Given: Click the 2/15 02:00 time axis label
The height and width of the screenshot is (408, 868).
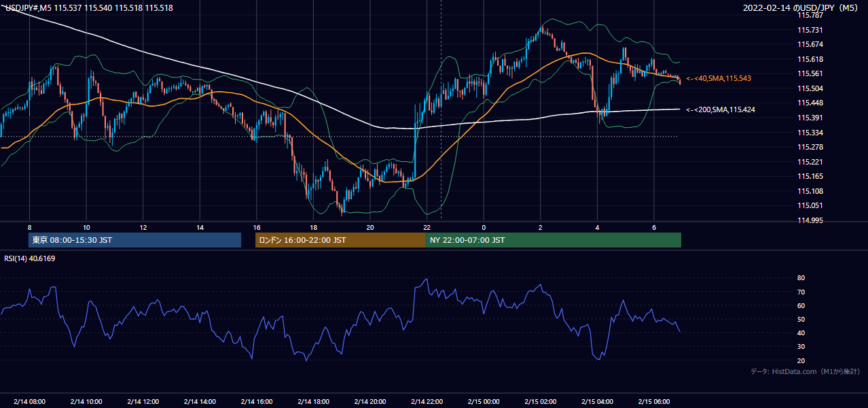Looking at the screenshot, I should tap(541, 401).
